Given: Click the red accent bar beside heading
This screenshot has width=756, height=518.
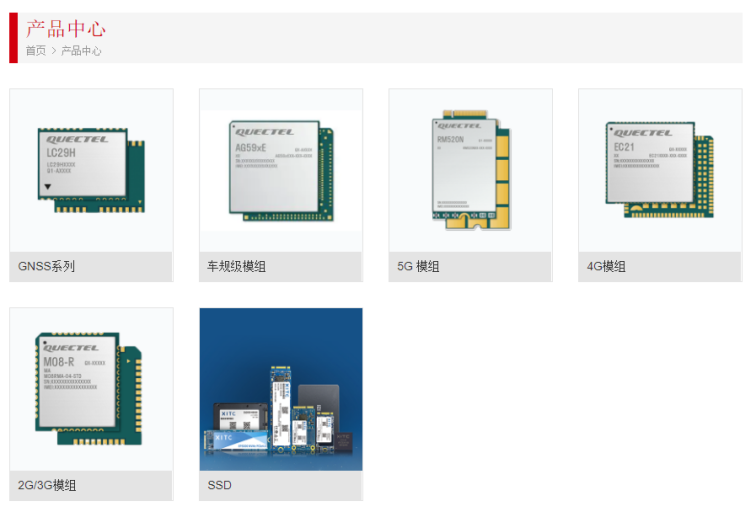Looking at the screenshot, I should point(13,38).
